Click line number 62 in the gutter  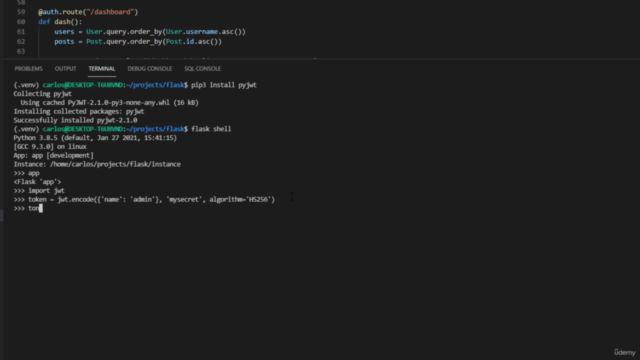(x=21, y=41)
